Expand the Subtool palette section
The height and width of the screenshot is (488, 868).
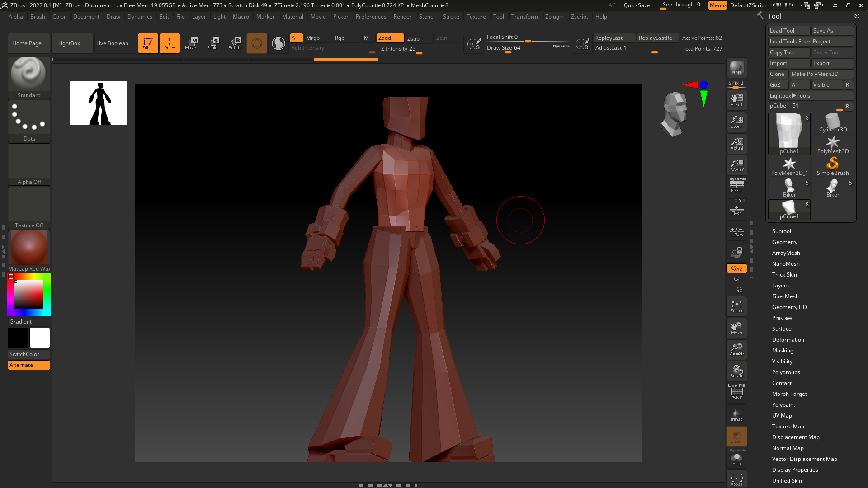click(x=781, y=231)
